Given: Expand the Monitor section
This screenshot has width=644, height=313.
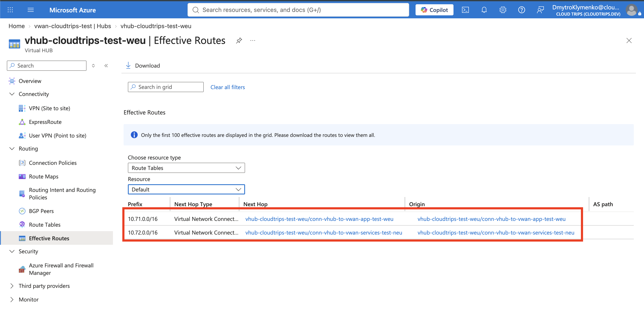Looking at the screenshot, I should (x=12, y=300).
